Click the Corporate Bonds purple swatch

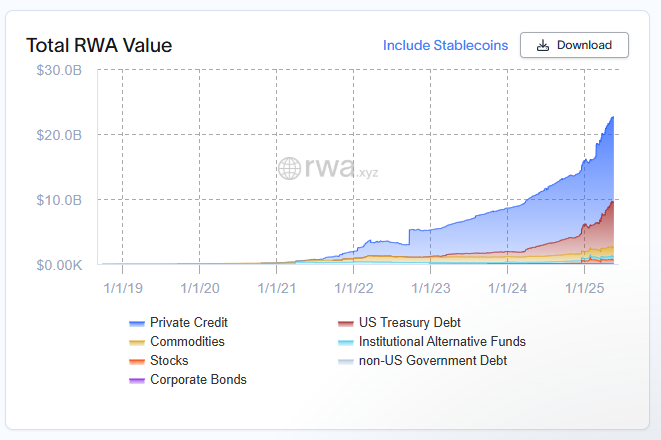click(x=137, y=380)
